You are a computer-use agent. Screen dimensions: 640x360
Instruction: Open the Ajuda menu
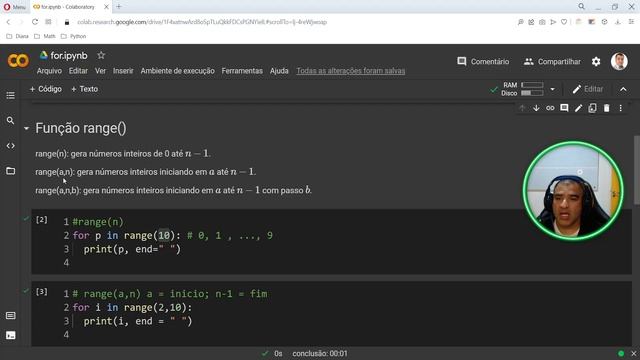click(x=279, y=71)
